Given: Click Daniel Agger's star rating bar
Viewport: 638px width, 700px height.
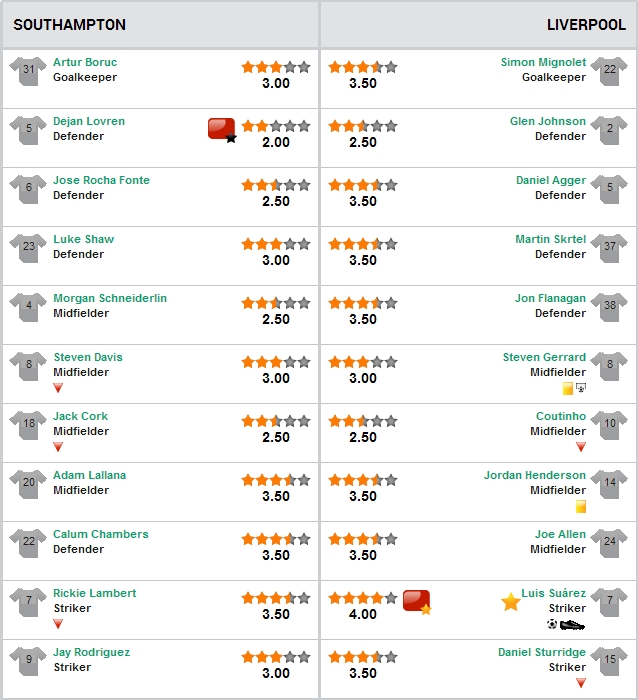Looking at the screenshot, I should 363,185.
